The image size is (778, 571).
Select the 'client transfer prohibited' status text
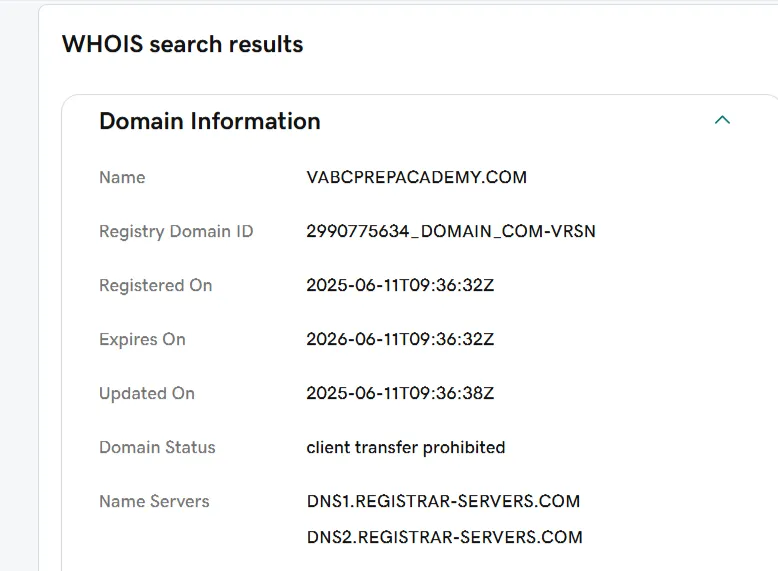click(x=405, y=448)
